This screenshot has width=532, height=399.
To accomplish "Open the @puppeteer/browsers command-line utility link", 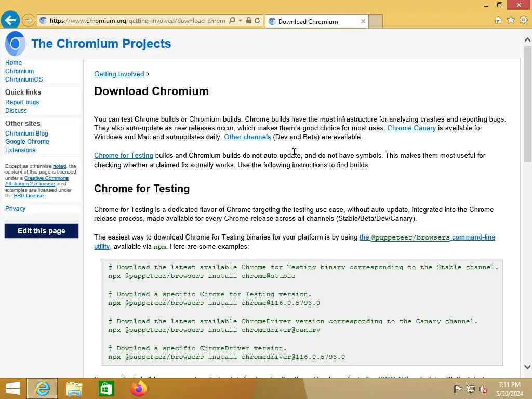I will pos(427,237).
